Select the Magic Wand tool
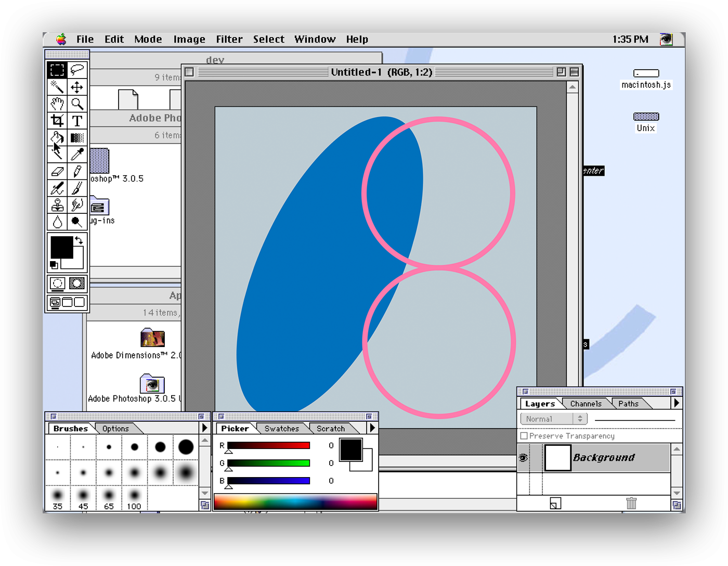Image resolution: width=728 pixels, height=566 pixels. tap(57, 87)
